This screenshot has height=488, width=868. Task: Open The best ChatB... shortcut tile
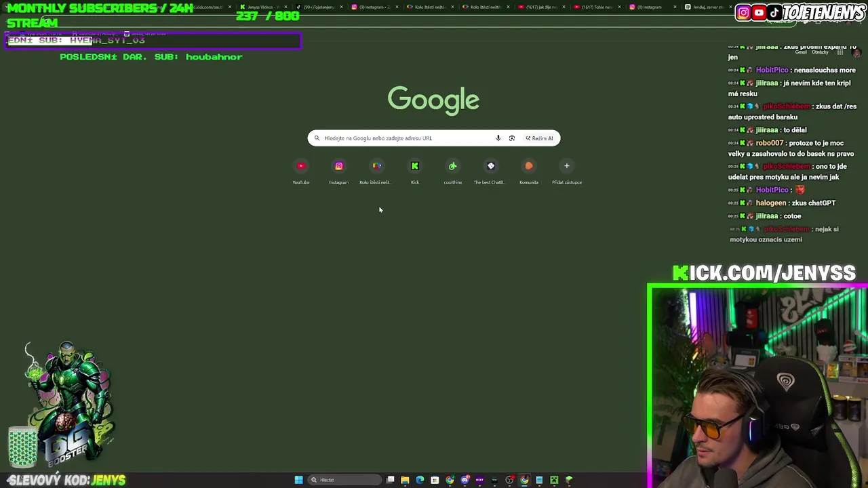click(490, 171)
